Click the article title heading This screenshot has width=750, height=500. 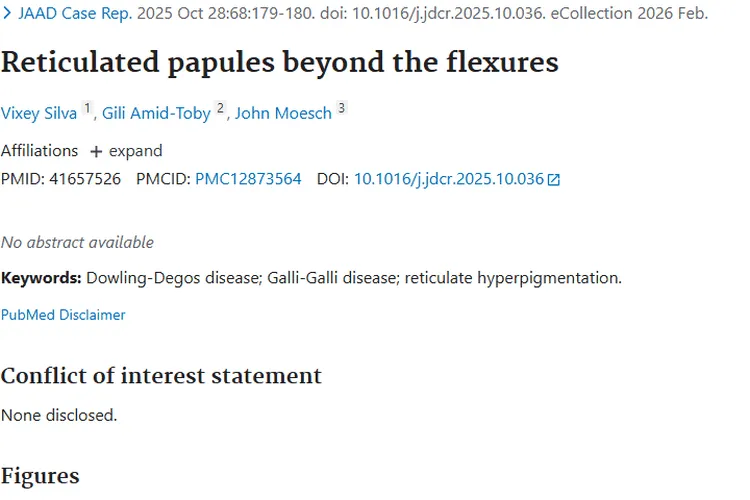pyautogui.click(x=279, y=63)
